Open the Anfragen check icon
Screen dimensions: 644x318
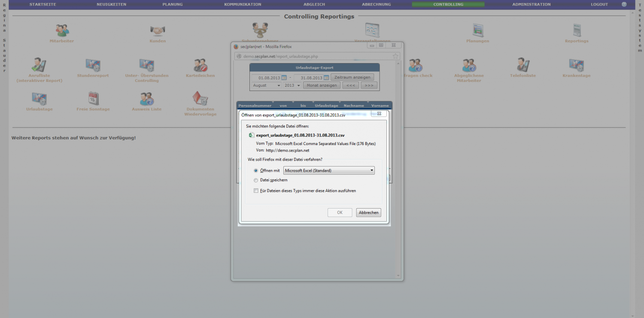click(x=416, y=65)
